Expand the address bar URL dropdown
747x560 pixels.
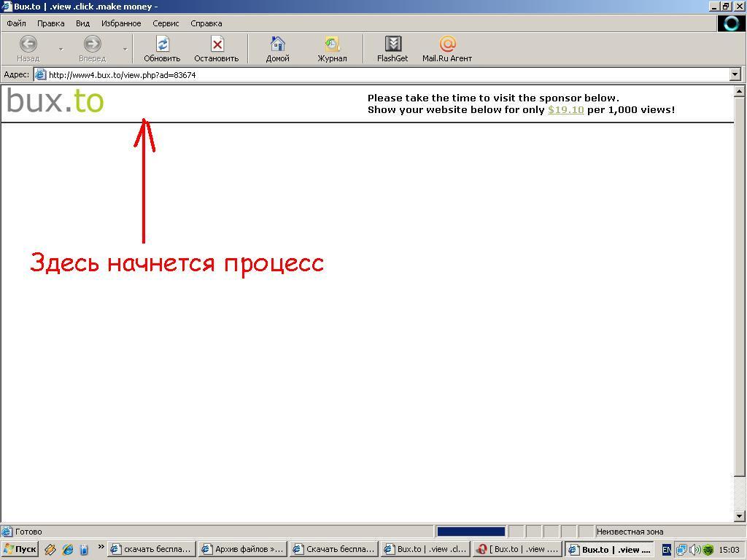pos(735,74)
